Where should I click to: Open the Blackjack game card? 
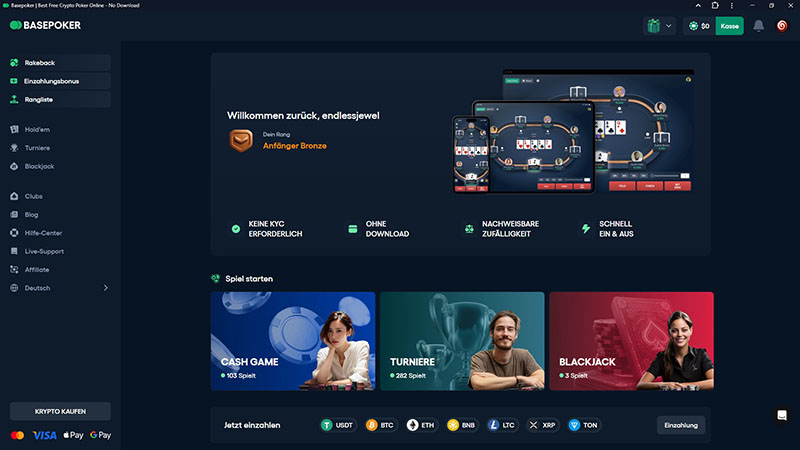coord(632,341)
